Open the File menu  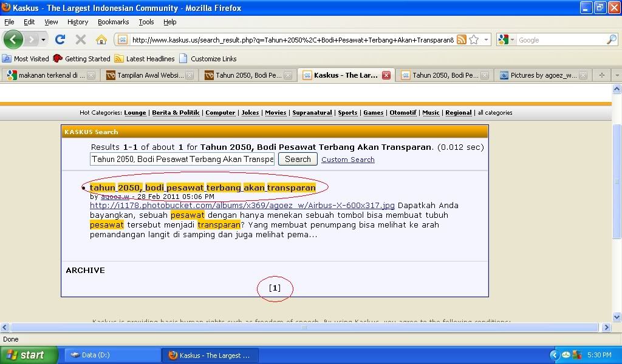[x=9, y=22]
